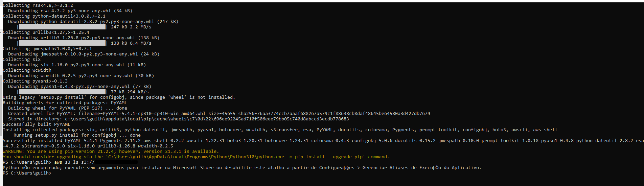Click the pip cache 'Stored in directory' path
This screenshot has width=644, height=186.
[x=207, y=119]
